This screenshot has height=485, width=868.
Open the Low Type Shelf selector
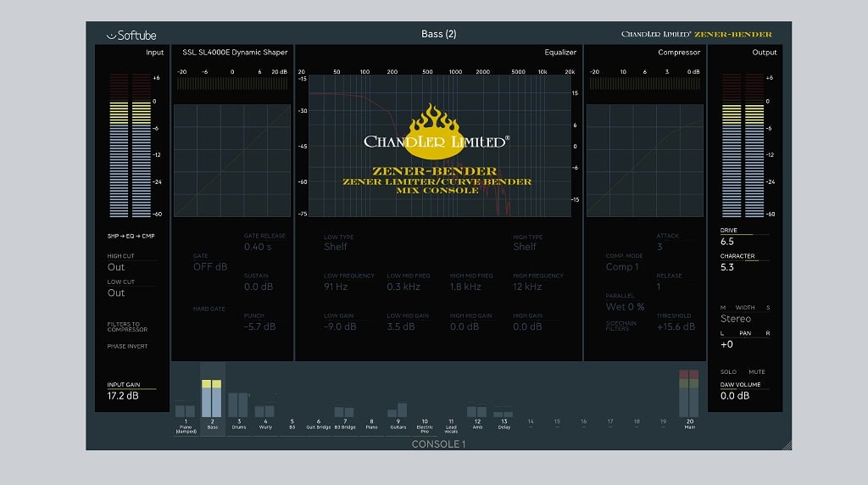click(336, 247)
